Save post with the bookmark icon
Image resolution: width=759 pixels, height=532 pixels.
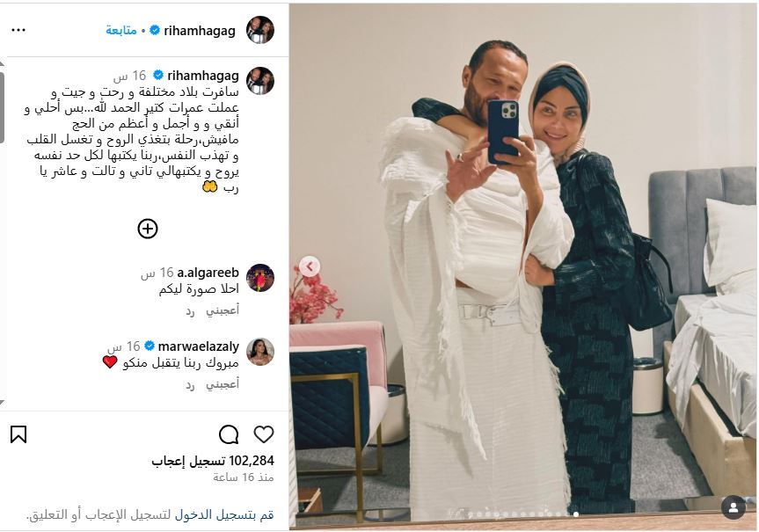pyautogui.click(x=18, y=434)
